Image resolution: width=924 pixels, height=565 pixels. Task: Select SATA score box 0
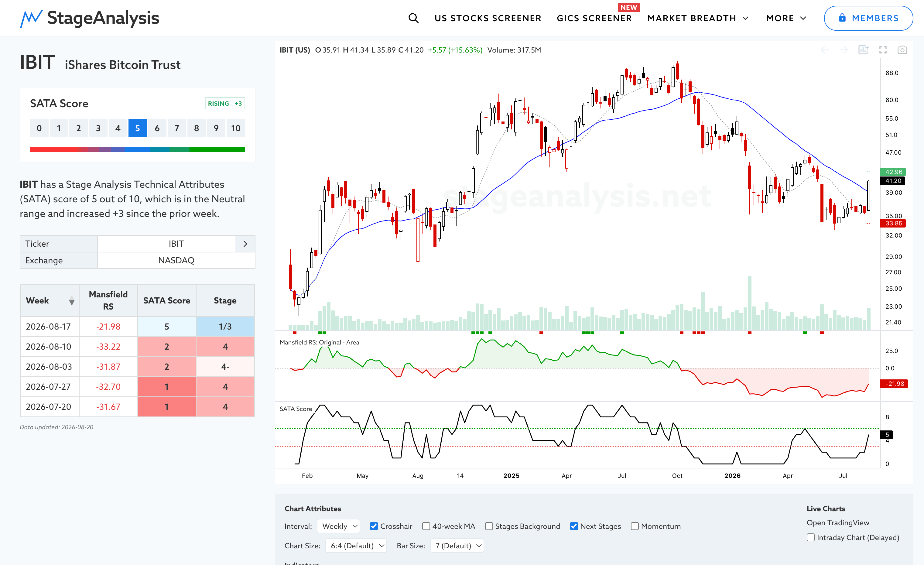[39, 128]
